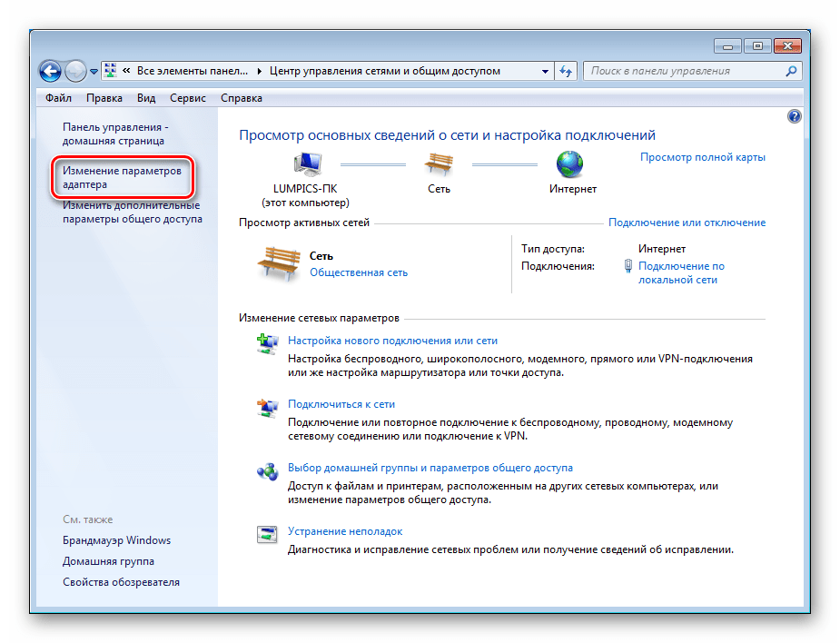Open the Справка menu
Screen dimensions: 840x643
click(241, 98)
